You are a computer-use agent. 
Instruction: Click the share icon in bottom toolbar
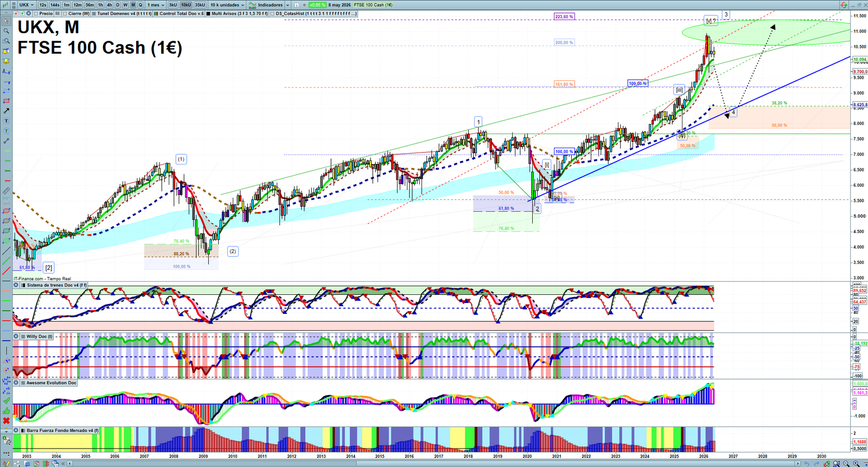click(x=17, y=463)
